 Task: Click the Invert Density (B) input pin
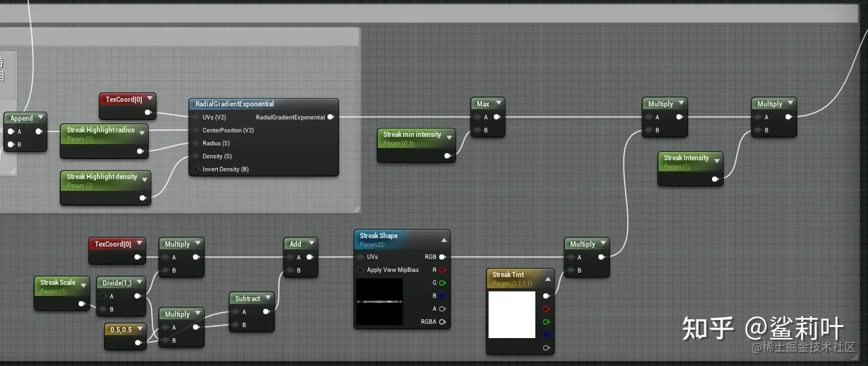[196, 169]
